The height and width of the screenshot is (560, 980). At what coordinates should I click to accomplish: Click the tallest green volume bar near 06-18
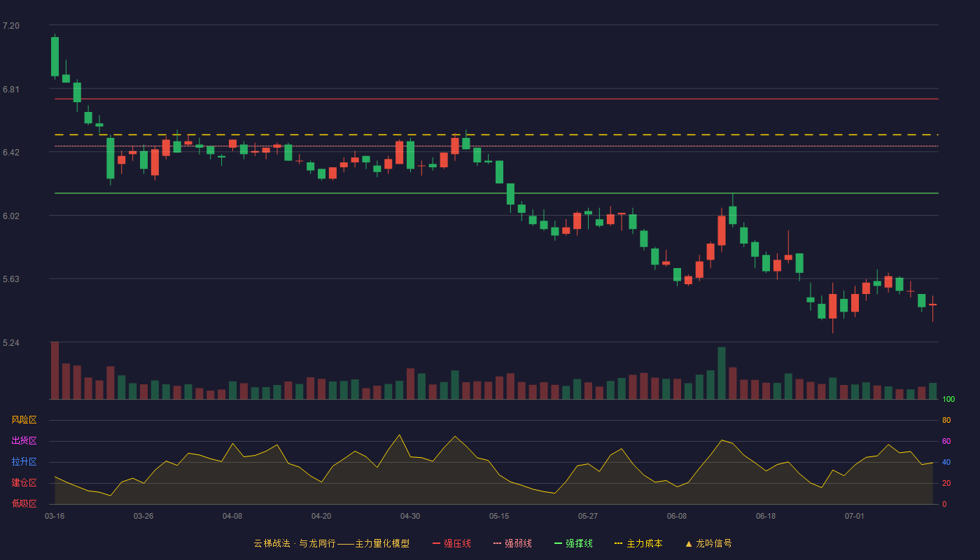click(722, 373)
